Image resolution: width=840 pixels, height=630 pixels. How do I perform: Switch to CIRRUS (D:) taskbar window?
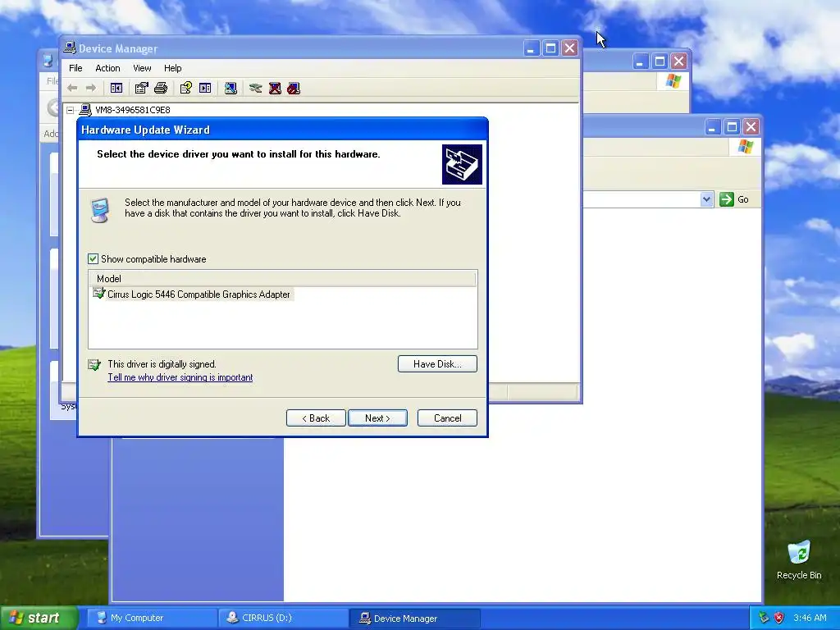282,618
